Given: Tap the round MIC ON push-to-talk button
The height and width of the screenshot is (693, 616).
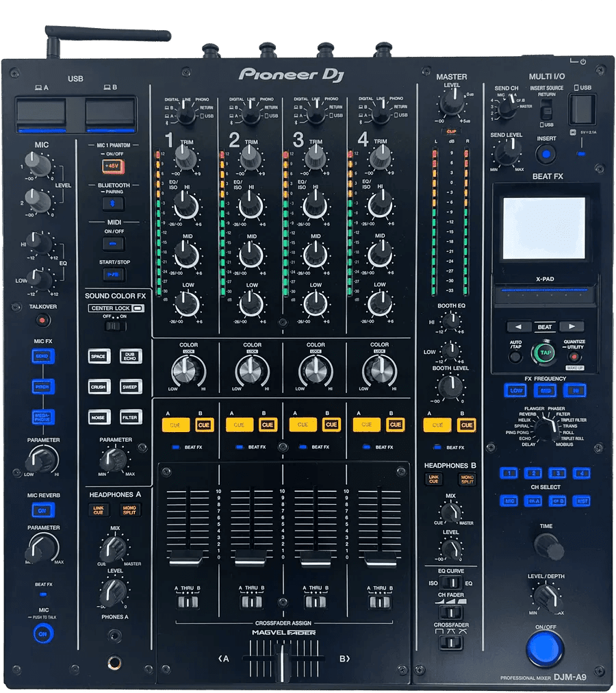Looking at the screenshot, I should tap(43, 633).
